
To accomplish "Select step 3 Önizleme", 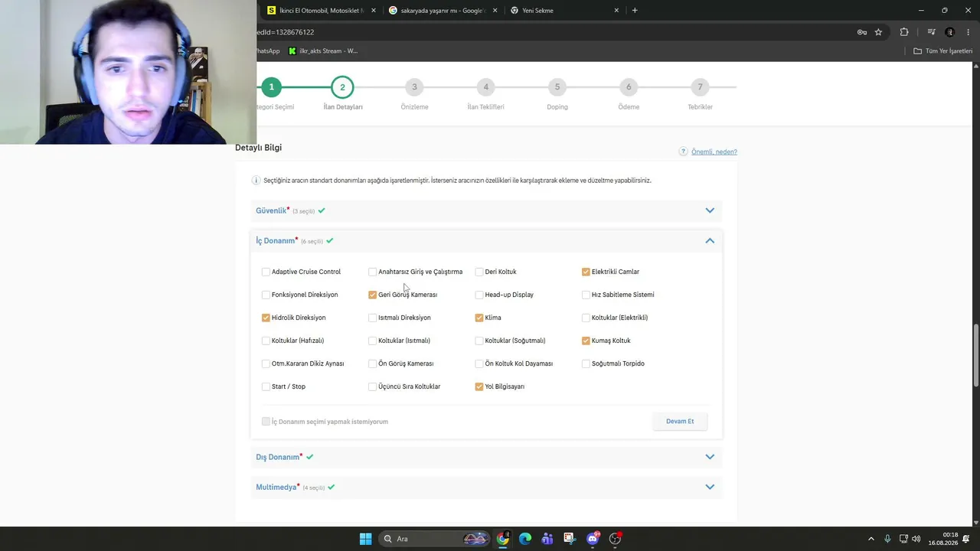I will click(x=414, y=87).
